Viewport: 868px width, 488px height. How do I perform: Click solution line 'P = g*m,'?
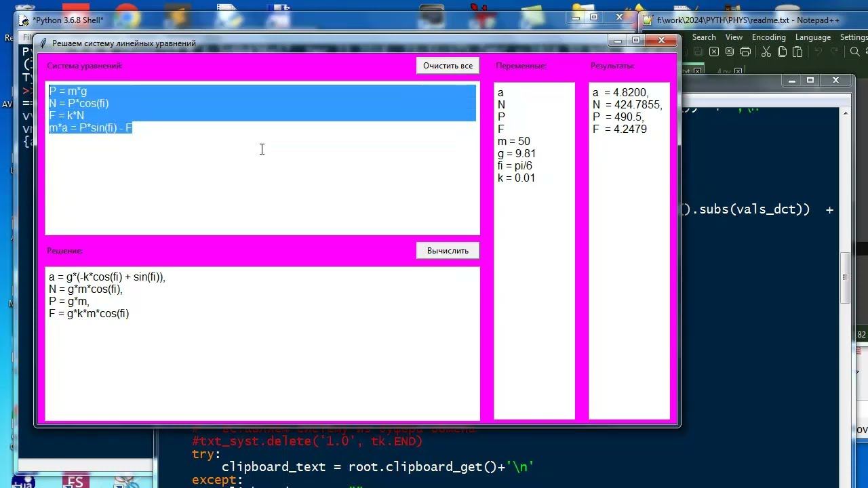coord(69,302)
